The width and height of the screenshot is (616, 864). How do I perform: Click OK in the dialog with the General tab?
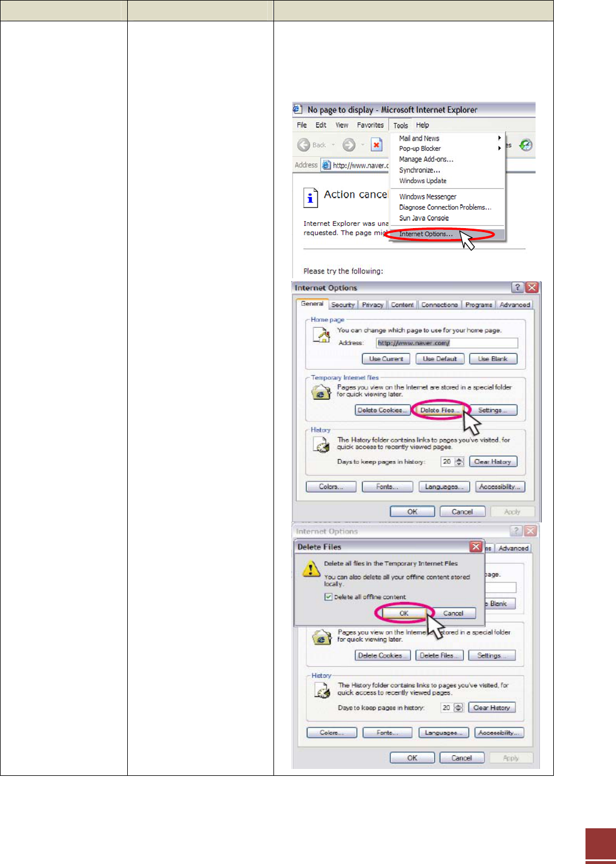pyautogui.click(x=412, y=511)
